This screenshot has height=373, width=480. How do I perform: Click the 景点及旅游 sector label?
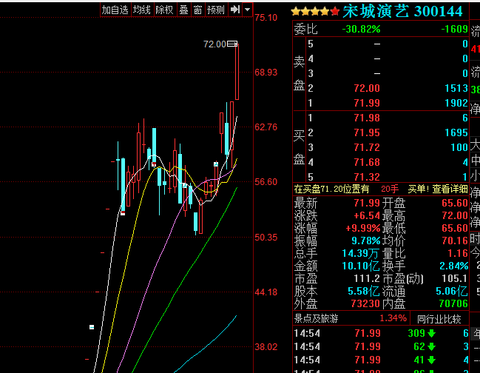[x=316, y=319]
